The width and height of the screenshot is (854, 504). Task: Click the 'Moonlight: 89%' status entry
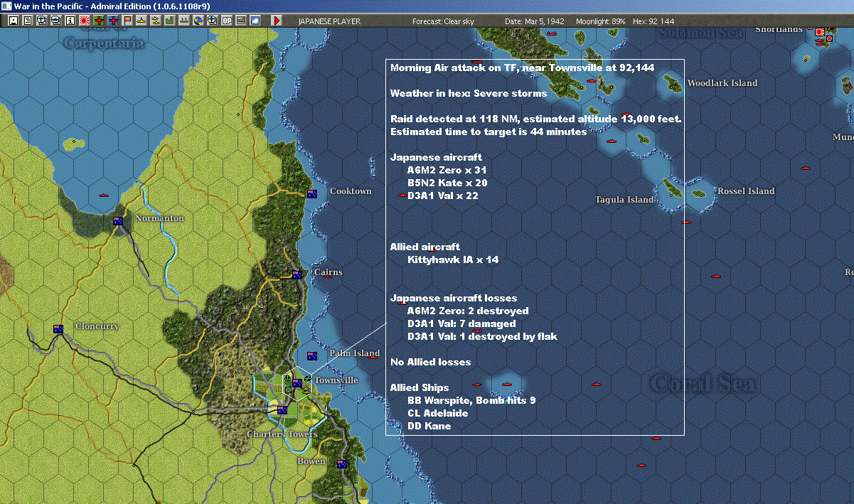602,21
